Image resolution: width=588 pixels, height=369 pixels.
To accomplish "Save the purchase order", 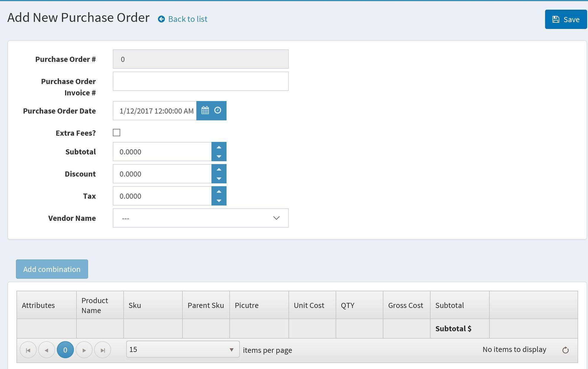I will tap(565, 19).
